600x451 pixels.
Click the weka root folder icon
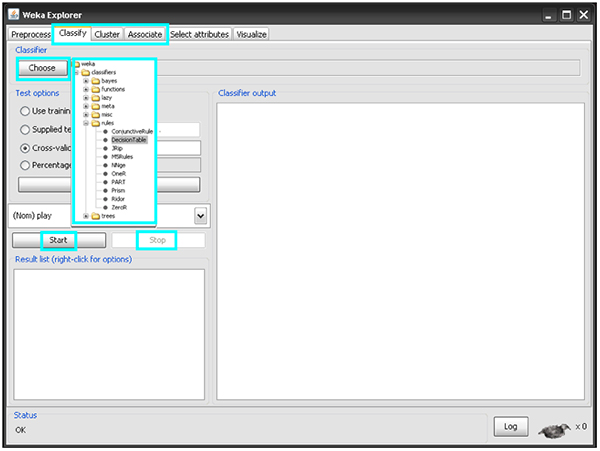pyautogui.click(x=77, y=64)
